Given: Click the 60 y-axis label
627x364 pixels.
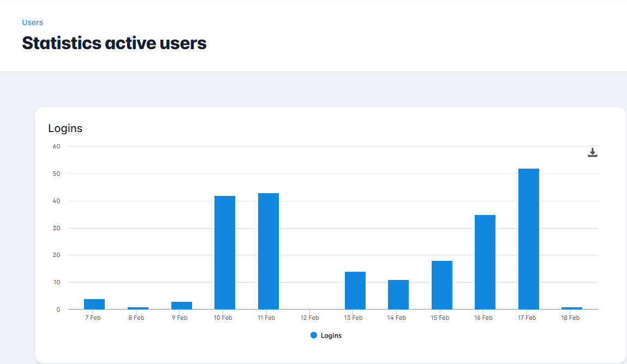Looking at the screenshot, I should tap(56, 146).
